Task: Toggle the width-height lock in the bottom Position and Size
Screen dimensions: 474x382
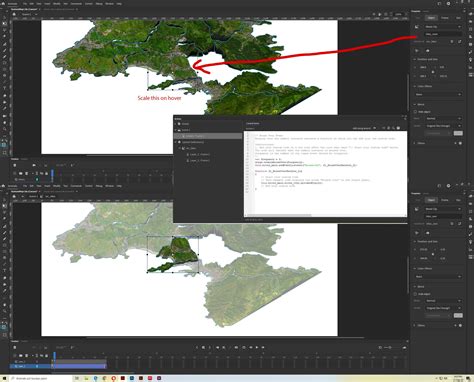Action: (433, 254)
